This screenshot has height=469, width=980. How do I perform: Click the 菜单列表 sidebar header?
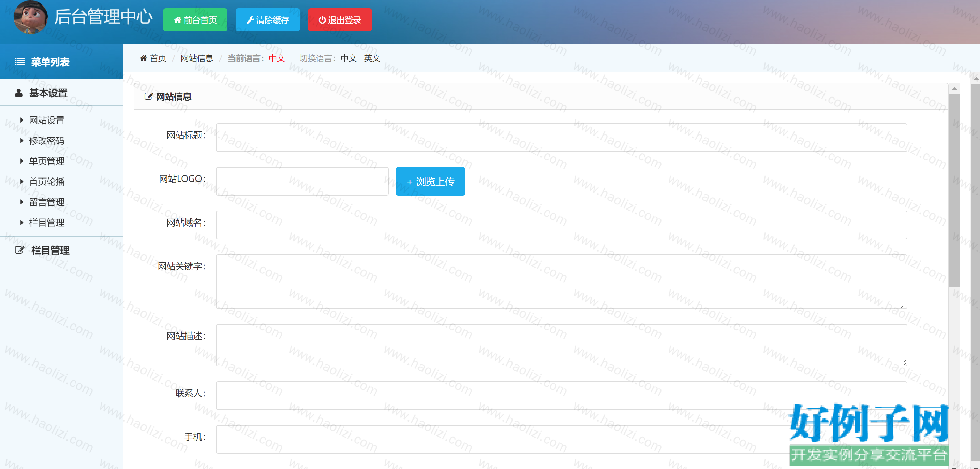(x=61, y=62)
